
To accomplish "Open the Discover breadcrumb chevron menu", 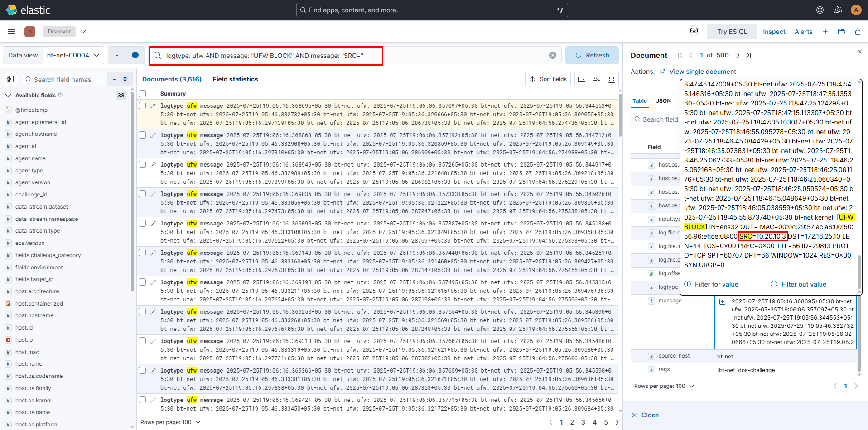I will (83, 32).
